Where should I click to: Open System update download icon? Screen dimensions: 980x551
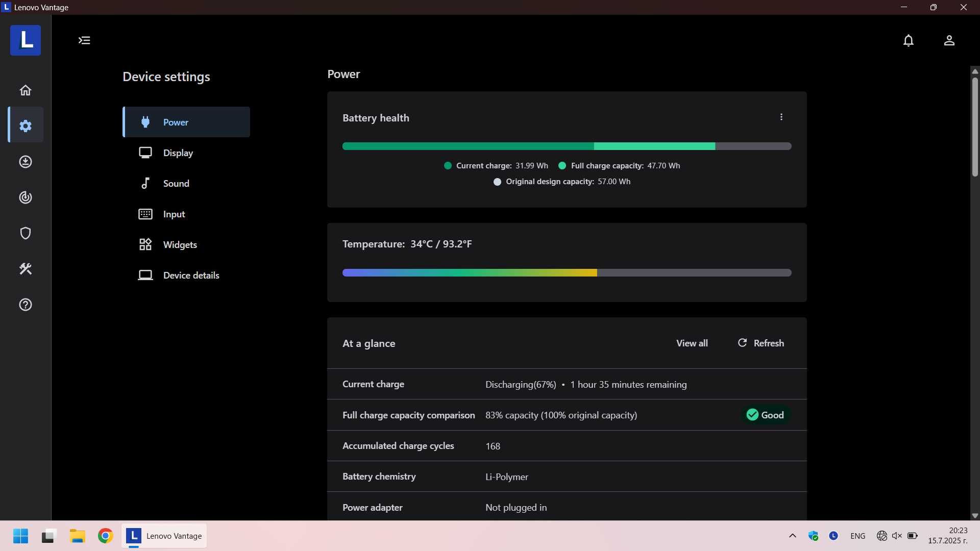pos(26,162)
